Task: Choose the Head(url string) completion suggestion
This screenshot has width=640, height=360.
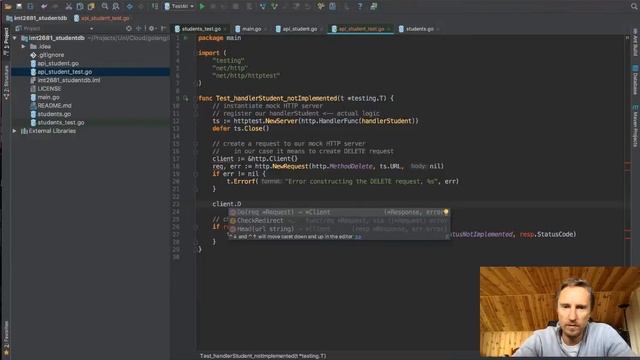Action: click(x=339, y=229)
